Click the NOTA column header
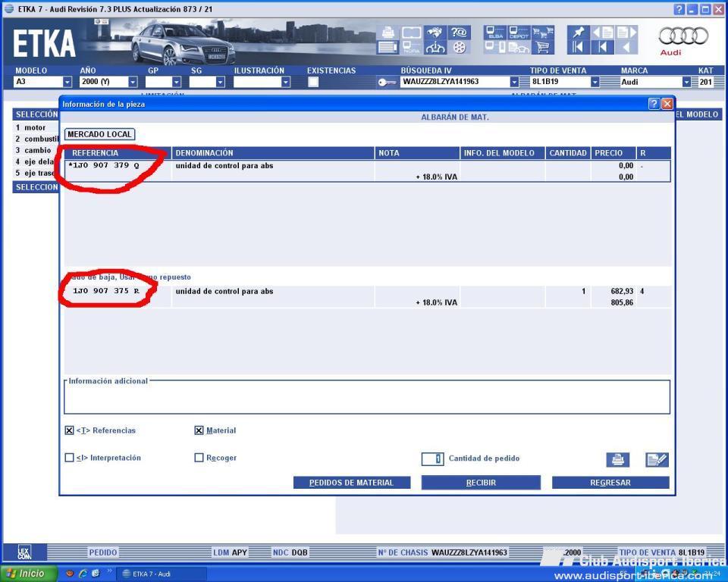Viewport: 728px width, 582px height. pos(417,153)
